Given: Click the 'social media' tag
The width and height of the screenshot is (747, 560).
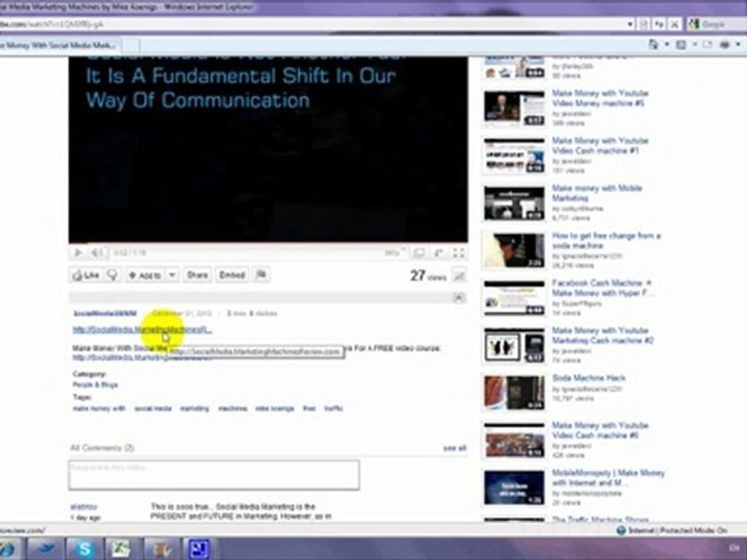Looking at the screenshot, I should point(153,408).
